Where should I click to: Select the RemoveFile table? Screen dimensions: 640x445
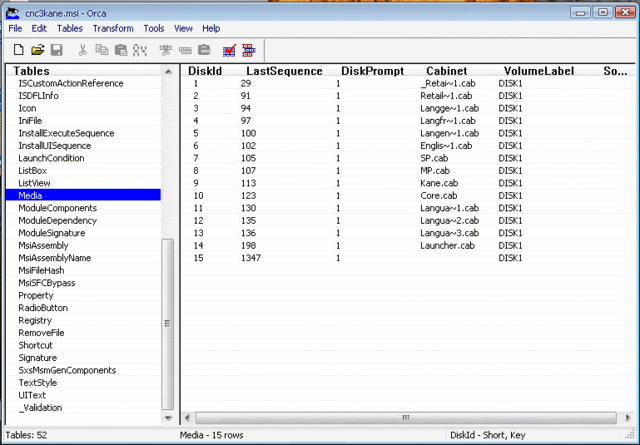(41, 333)
